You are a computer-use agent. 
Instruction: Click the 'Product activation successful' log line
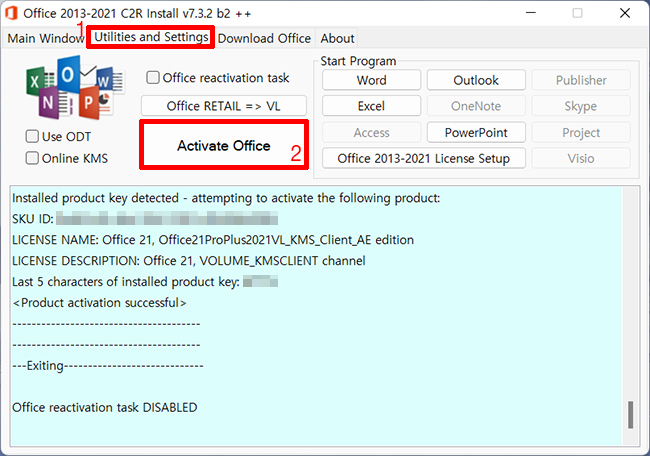(99, 303)
